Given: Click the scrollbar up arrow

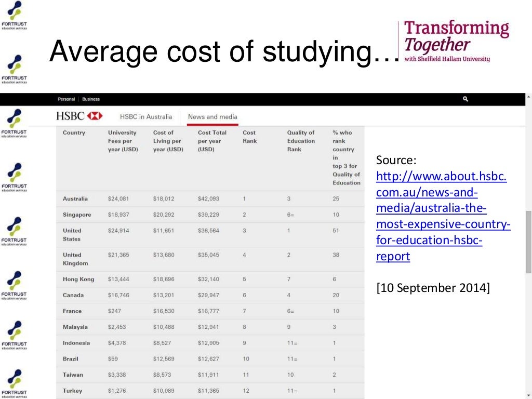Looking at the screenshot, I should [528, 97].
